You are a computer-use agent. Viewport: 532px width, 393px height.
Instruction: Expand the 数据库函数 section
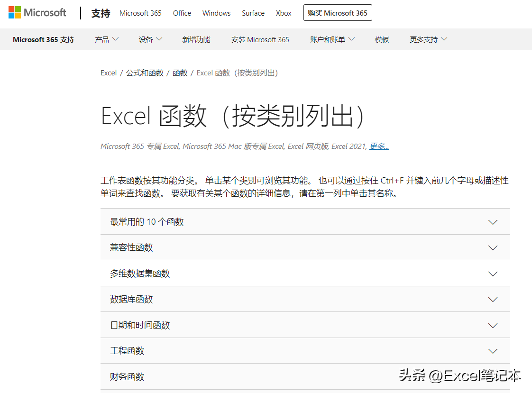(305, 299)
